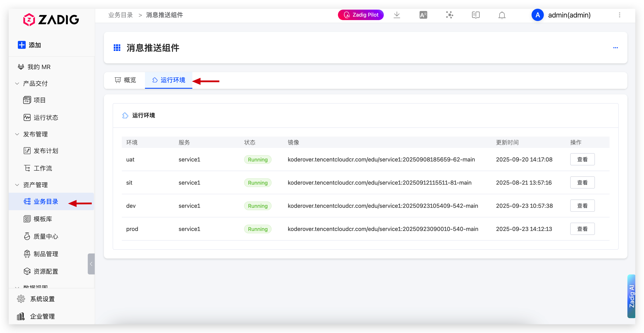644x333 pixels.
Task: Click 查看 for the uat environment
Action: (582, 160)
